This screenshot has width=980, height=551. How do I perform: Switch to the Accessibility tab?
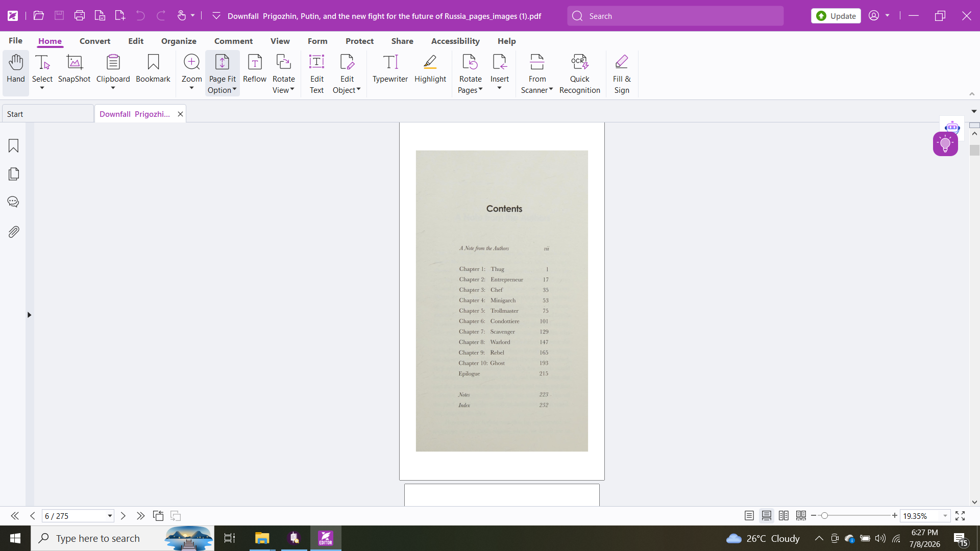455,41
